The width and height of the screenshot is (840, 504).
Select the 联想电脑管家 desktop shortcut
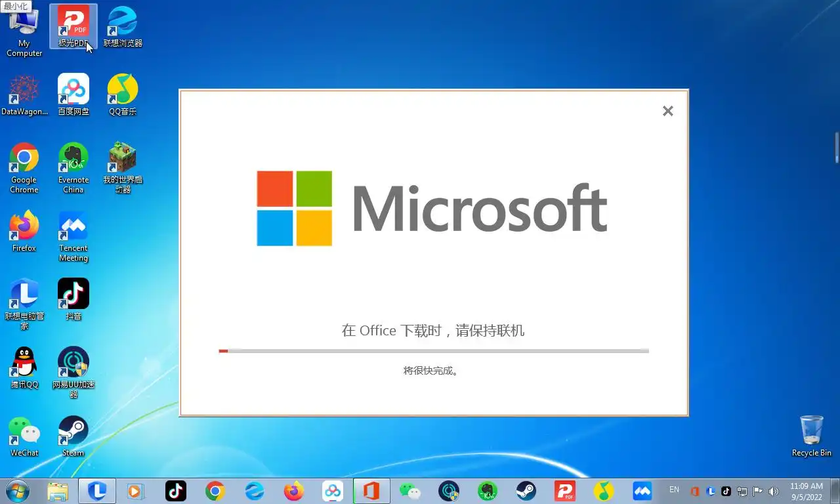click(24, 304)
